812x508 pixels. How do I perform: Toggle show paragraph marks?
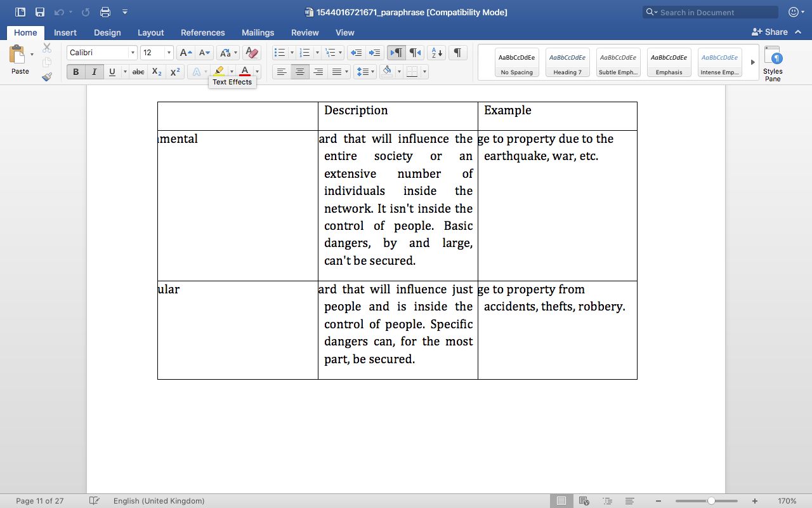[x=457, y=53]
